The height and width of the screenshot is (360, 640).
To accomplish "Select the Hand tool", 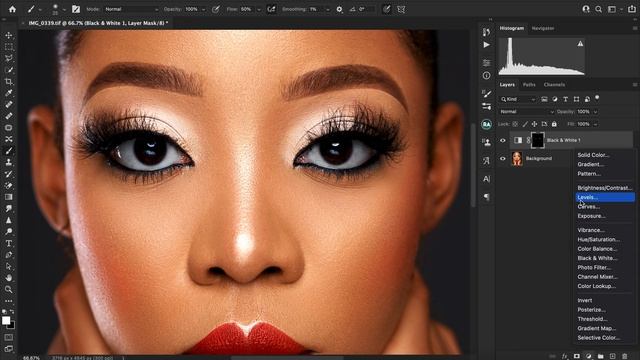I will click(9, 278).
